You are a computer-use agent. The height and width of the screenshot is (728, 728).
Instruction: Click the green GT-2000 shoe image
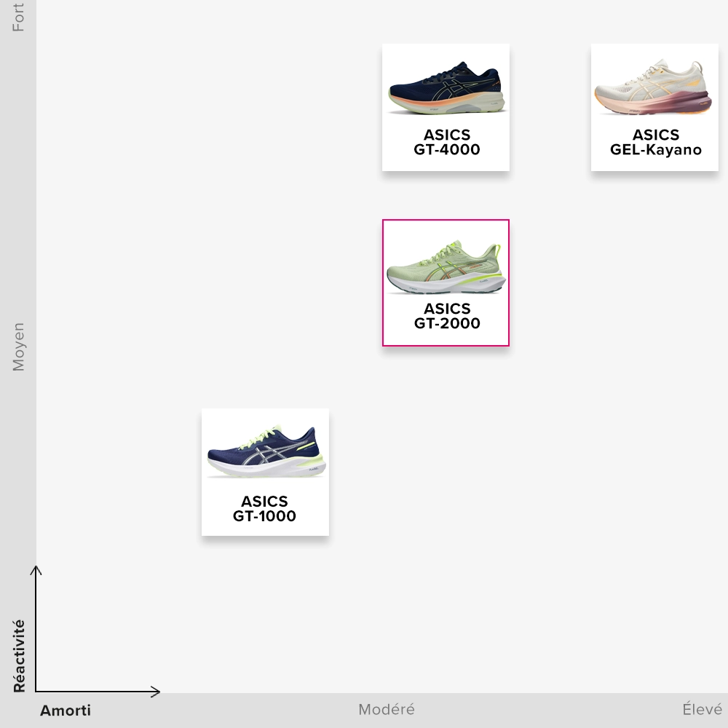(445, 269)
